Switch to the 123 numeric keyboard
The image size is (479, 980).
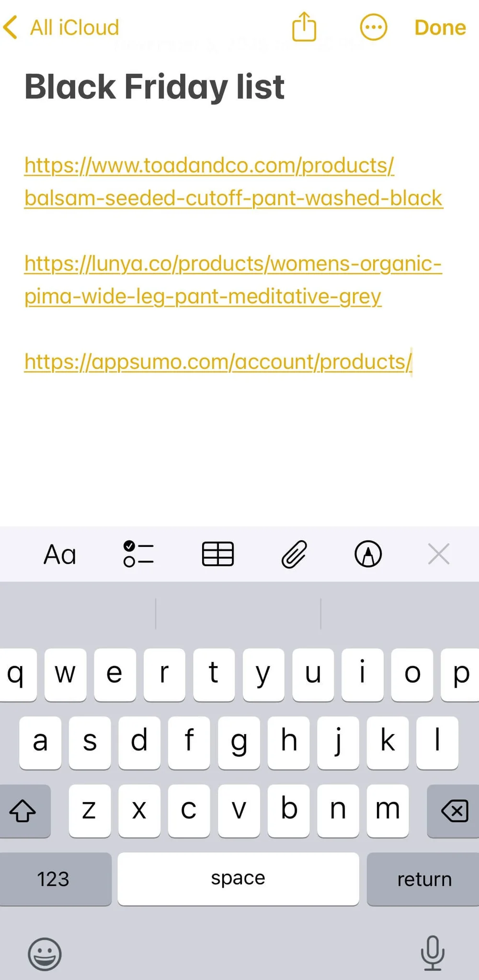(55, 879)
